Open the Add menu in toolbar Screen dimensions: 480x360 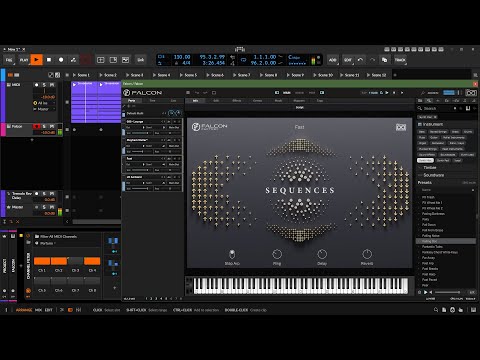pyautogui.click(x=333, y=60)
